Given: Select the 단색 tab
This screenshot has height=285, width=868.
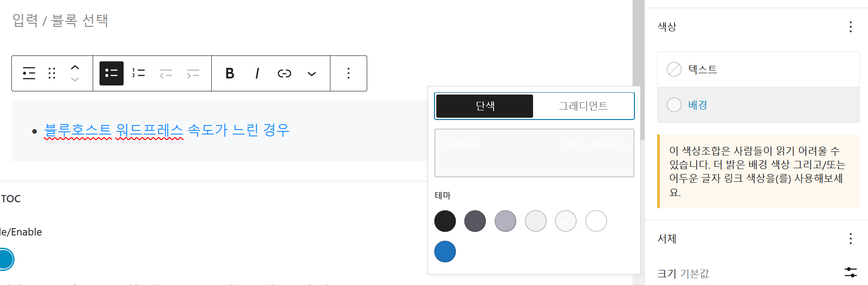Looking at the screenshot, I should pos(484,106).
